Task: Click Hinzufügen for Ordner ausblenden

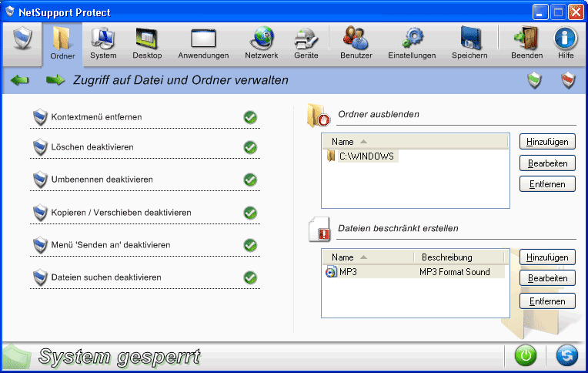Action: (547, 142)
